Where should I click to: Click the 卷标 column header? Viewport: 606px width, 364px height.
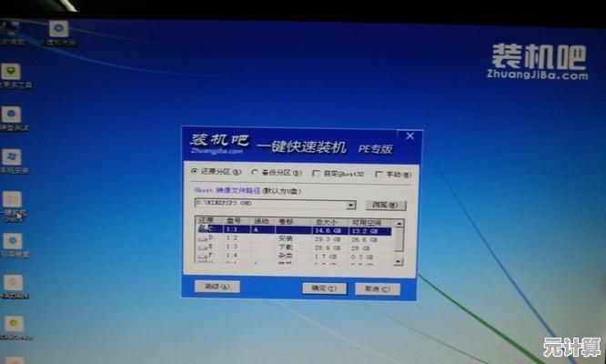pos(293,222)
